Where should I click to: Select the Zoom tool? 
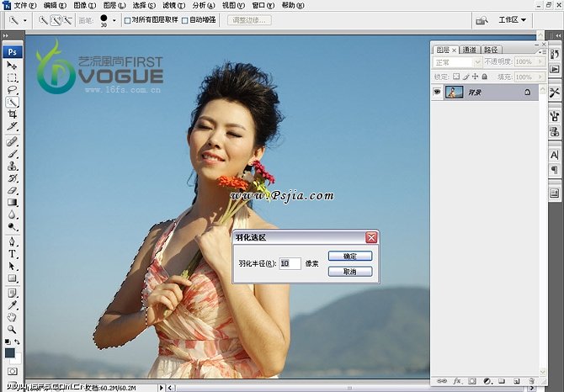(13, 329)
